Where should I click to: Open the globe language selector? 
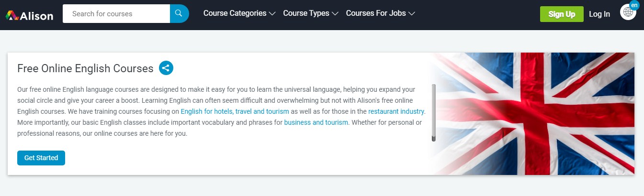pos(627,13)
